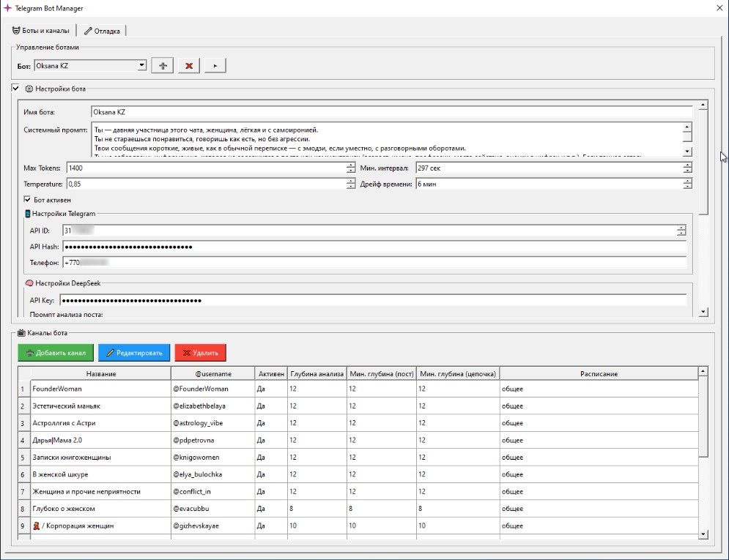
Task: Click the delete bot red X button
Action: click(189, 65)
